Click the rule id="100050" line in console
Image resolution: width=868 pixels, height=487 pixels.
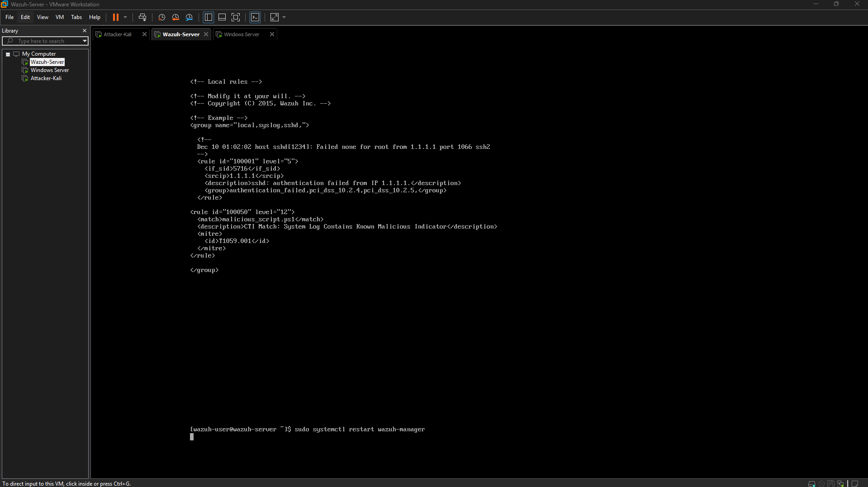click(242, 212)
